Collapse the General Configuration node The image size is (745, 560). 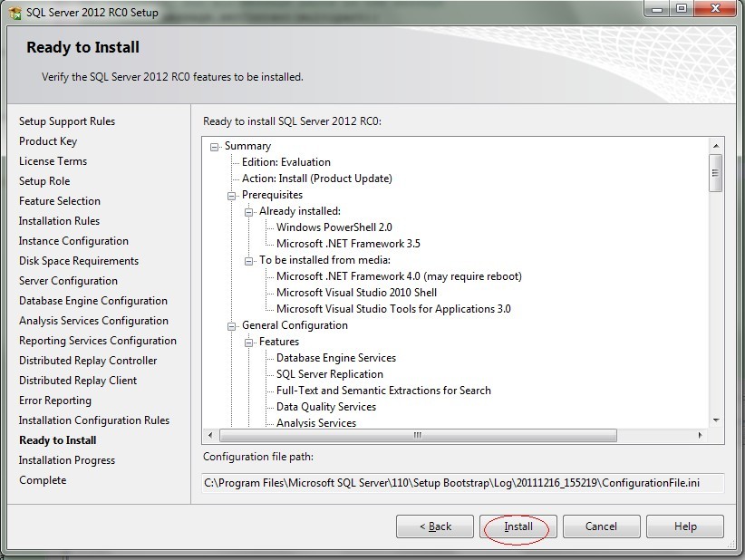232,326
